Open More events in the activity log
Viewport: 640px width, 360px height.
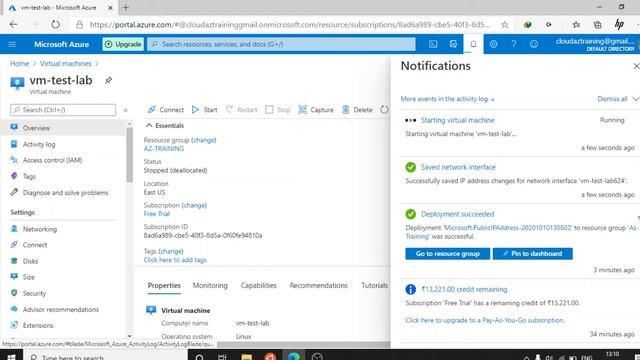pos(447,99)
